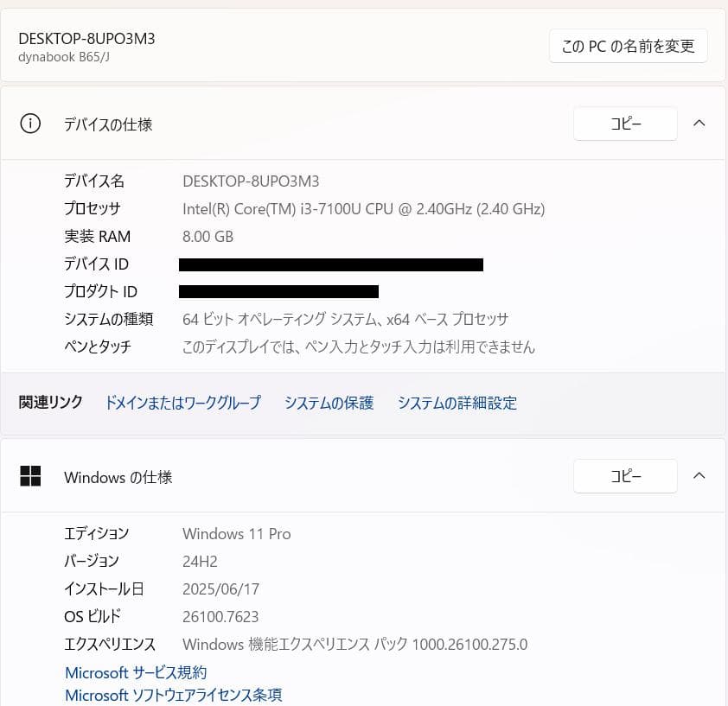728x706 pixels.
Task: Click the デバイスの仕様 section header text
Action: point(108,124)
